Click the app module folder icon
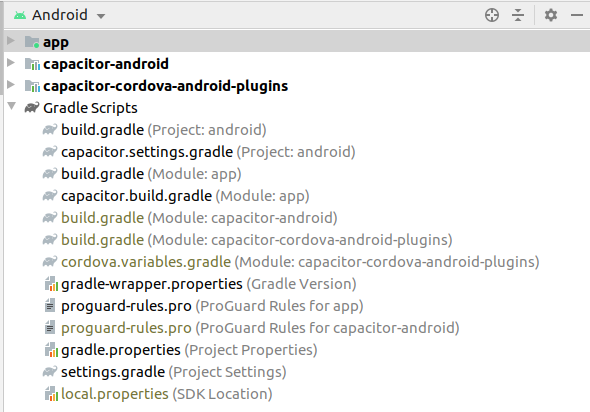Image resolution: width=590 pixels, height=412 pixels. coord(32,42)
